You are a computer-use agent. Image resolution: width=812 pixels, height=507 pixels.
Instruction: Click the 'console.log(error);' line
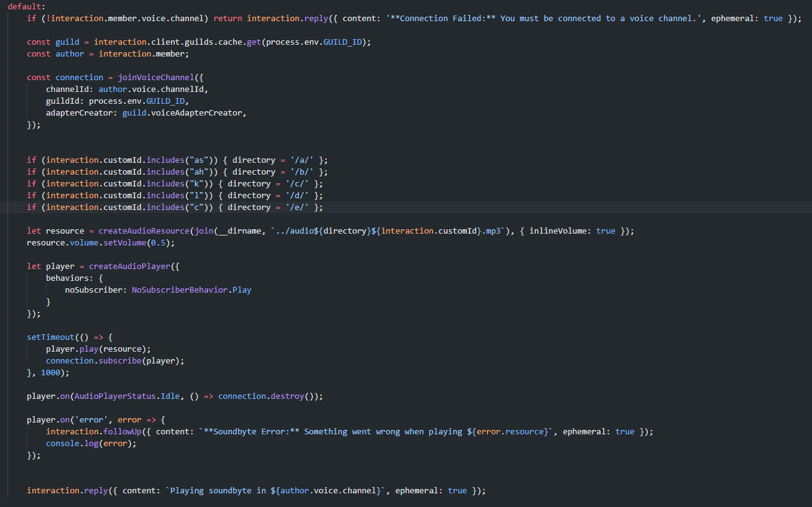pyautogui.click(x=91, y=443)
